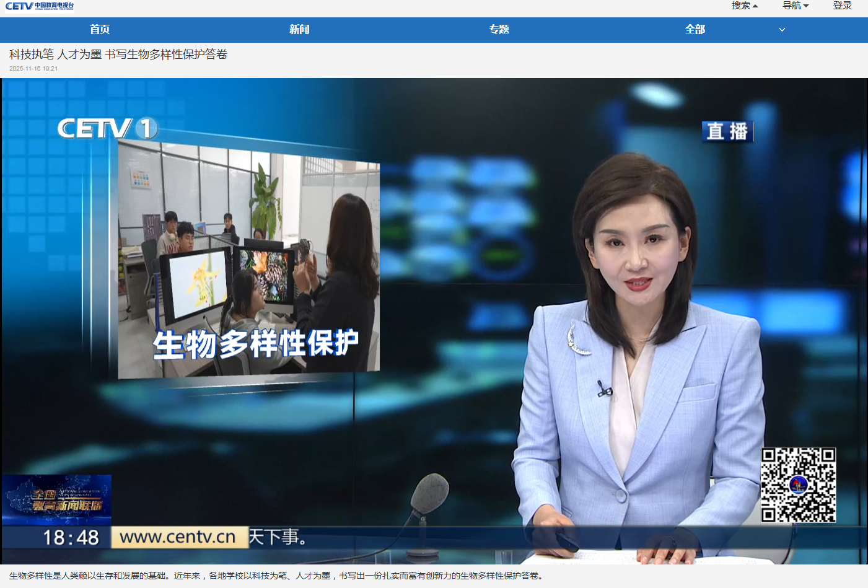Select 全部 in the navigation bar
Screen dimensions: 868x588
point(695,29)
